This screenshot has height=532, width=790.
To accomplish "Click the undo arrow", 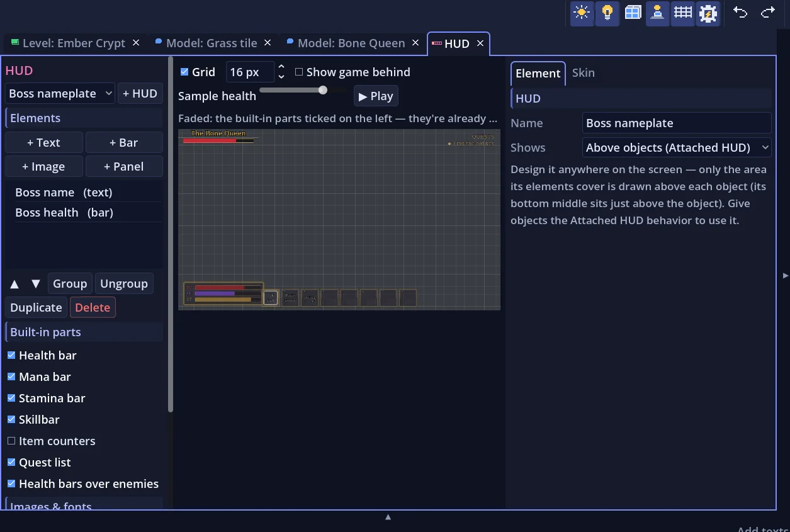I will [x=740, y=13].
